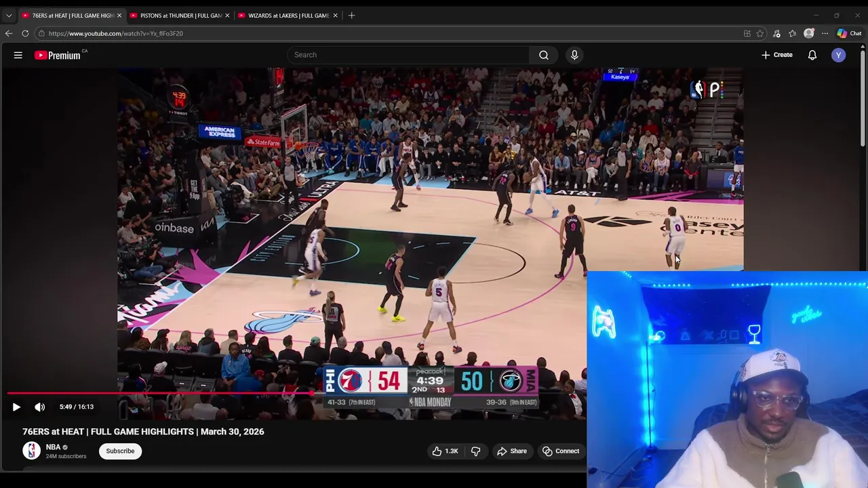Open the Copilot Chat sidebar
Screen dimensions: 868x488
click(849, 33)
